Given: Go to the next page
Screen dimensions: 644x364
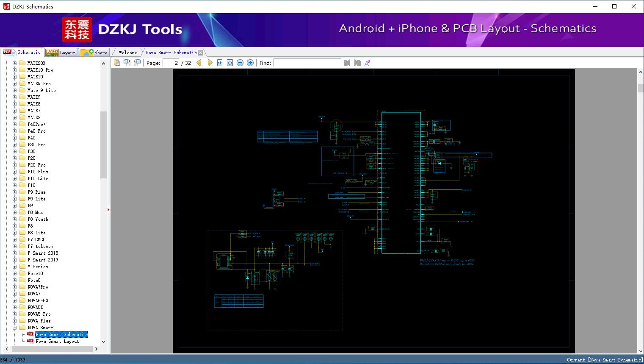Looking at the screenshot, I should tap(210, 63).
